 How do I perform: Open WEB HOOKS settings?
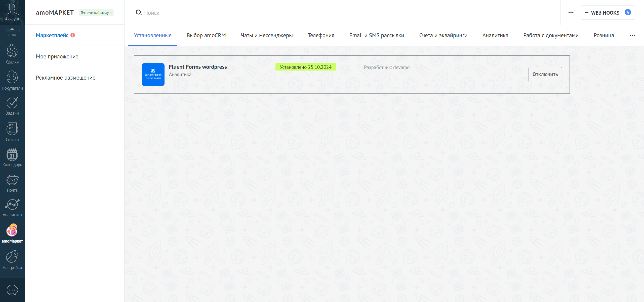[605, 12]
